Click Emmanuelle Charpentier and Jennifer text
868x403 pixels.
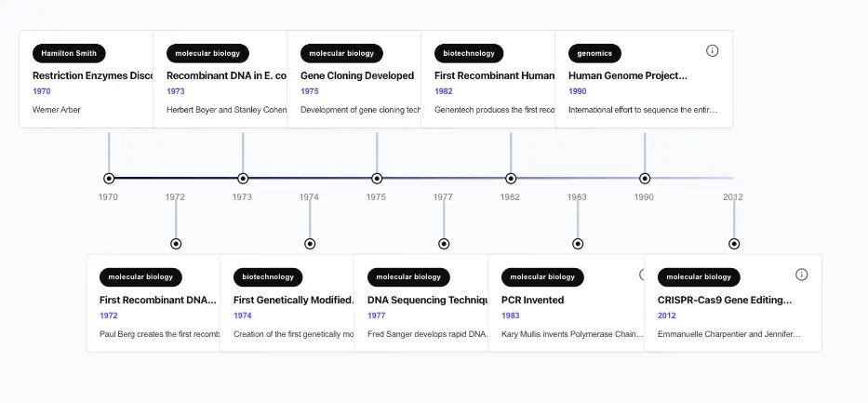[x=729, y=334]
